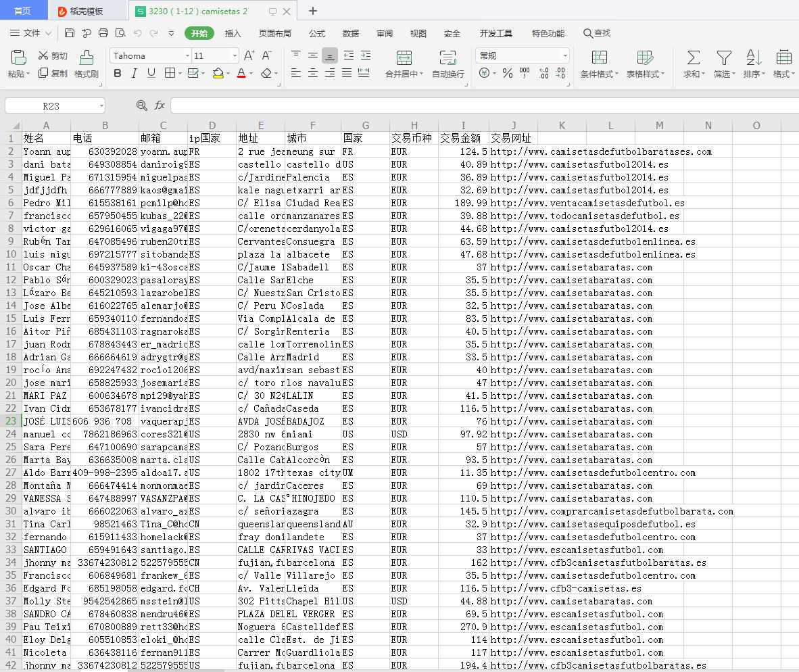Viewport: 799px width, 672px height.
Task: Expand the File menu chevron
Action: tap(49, 33)
